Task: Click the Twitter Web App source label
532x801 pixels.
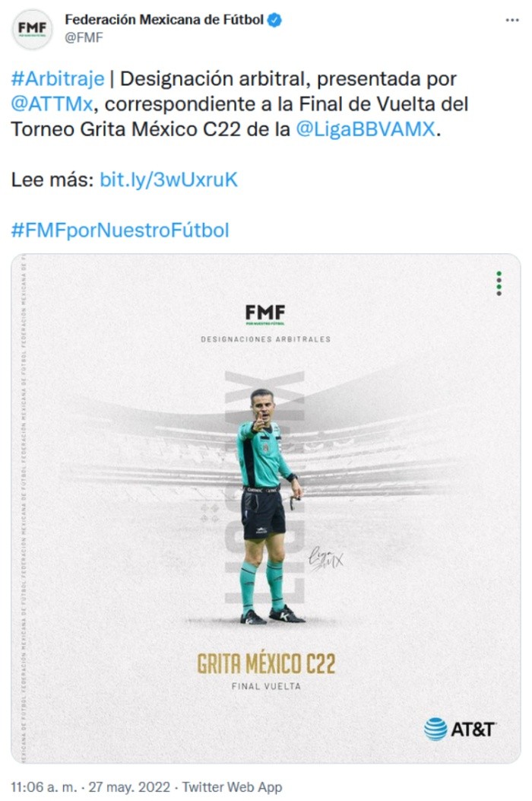Action: click(x=233, y=787)
